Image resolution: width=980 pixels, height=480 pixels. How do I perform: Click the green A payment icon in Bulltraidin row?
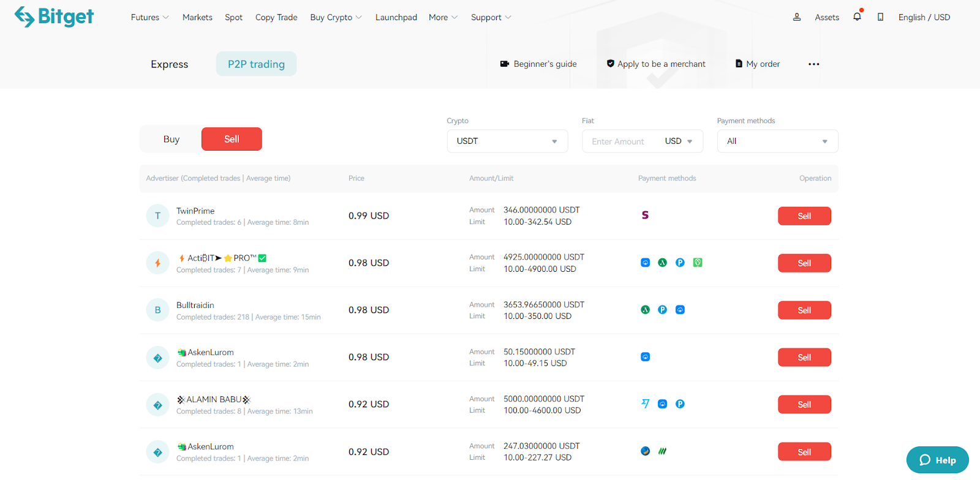pos(645,310)
